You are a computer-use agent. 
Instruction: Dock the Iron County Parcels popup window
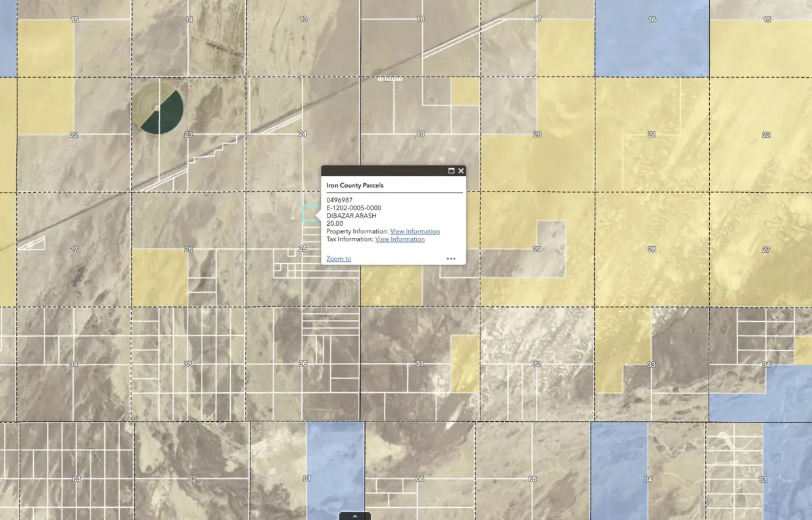pyautogui.click(x=450, y=171)
